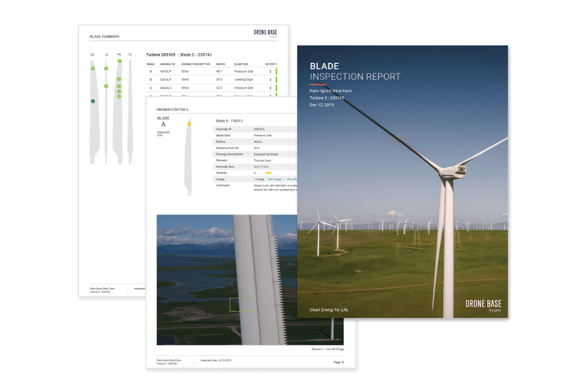Screen dimensions: 586x392
Task: Click the Blade A diagram in Anomaly Details
Action: 188,157
